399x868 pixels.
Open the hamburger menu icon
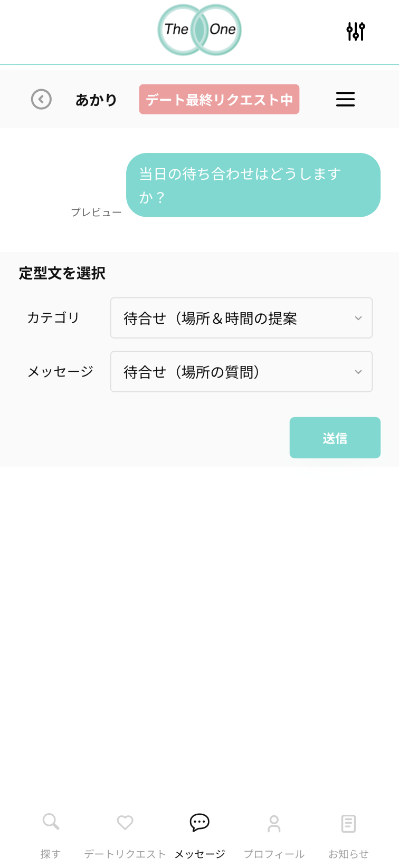(x=345, y=99)
